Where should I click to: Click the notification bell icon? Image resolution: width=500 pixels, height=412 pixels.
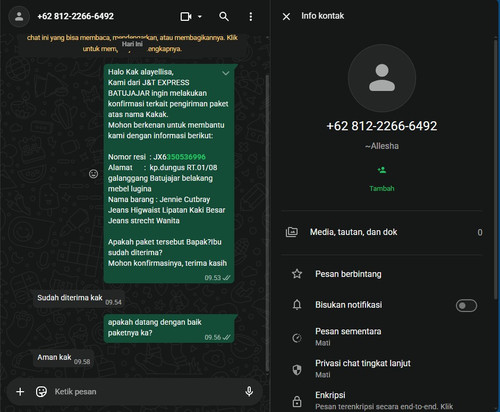point(297,305)
